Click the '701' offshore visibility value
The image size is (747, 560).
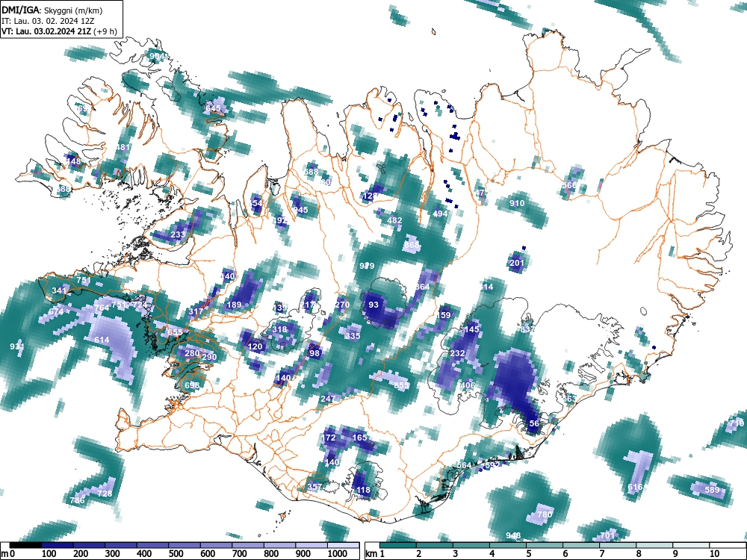pyautogui.click(x=607, y=535)
